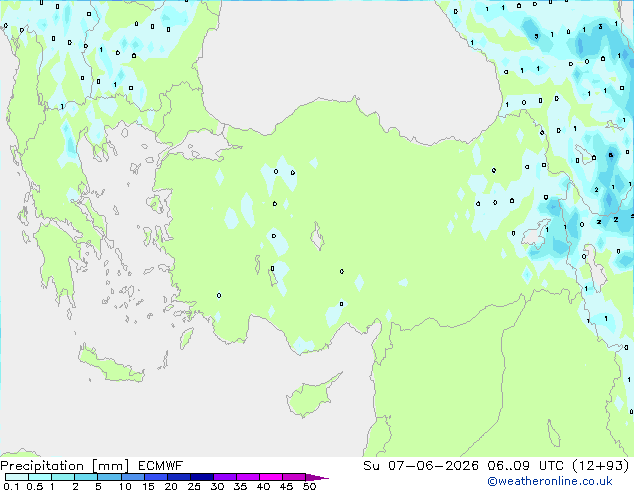Click the legend swatch between 10 and 15
Viewport: 634px width, 490px height.
pos(132,477)
